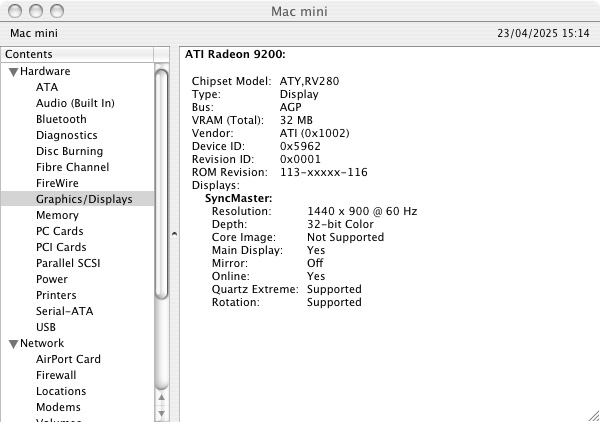
Task: Open AirPort Card under Network
Action: click(68, 359)
